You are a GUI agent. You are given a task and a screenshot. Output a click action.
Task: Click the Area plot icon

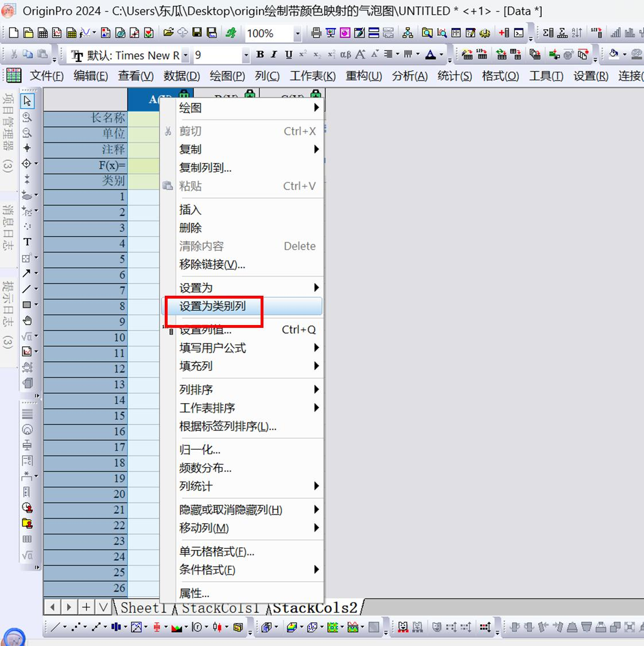176,627
